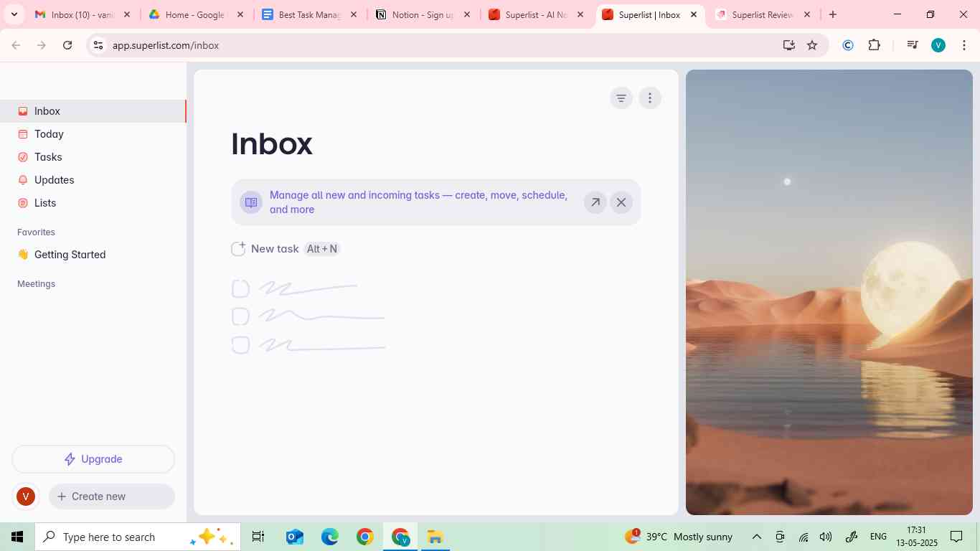980x551 pixels.
Task: Switch to the Notion Sign up tab
Action: coord(422,14)
